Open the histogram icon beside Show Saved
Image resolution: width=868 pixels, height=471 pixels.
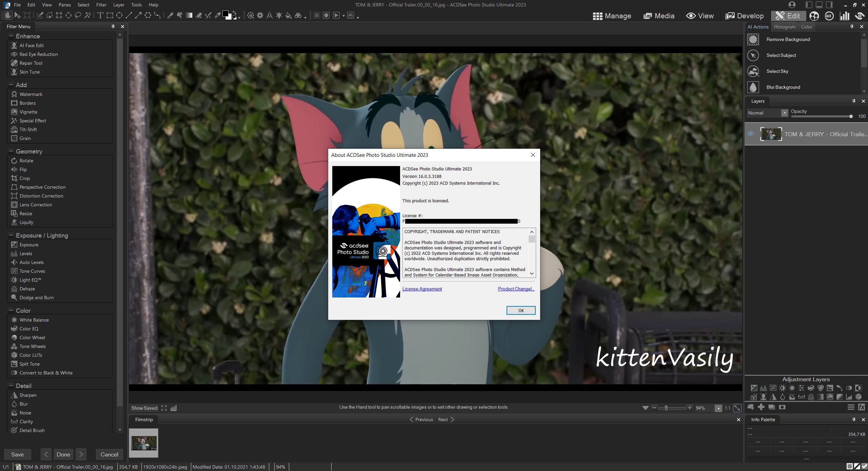(174, 408)
